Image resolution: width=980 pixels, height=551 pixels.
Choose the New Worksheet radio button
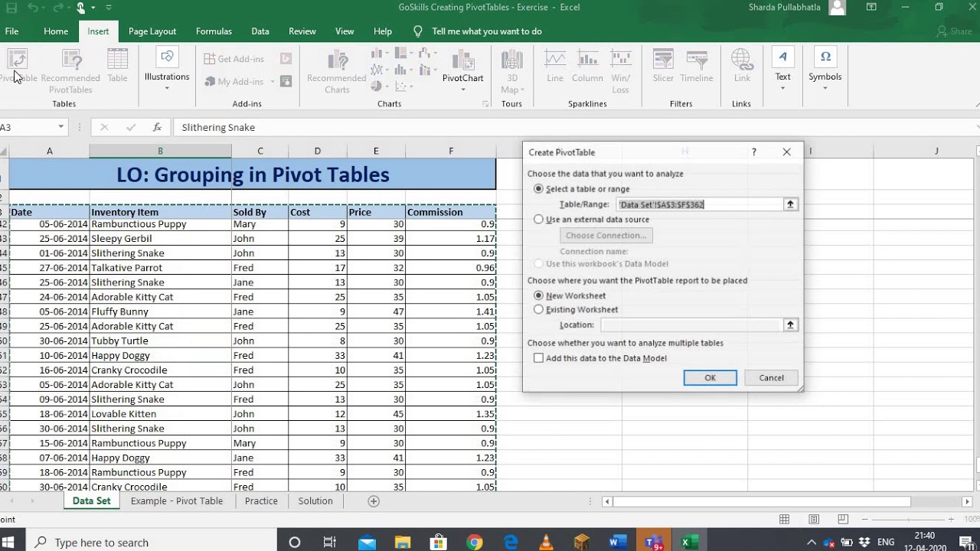(x=538, y=295)
